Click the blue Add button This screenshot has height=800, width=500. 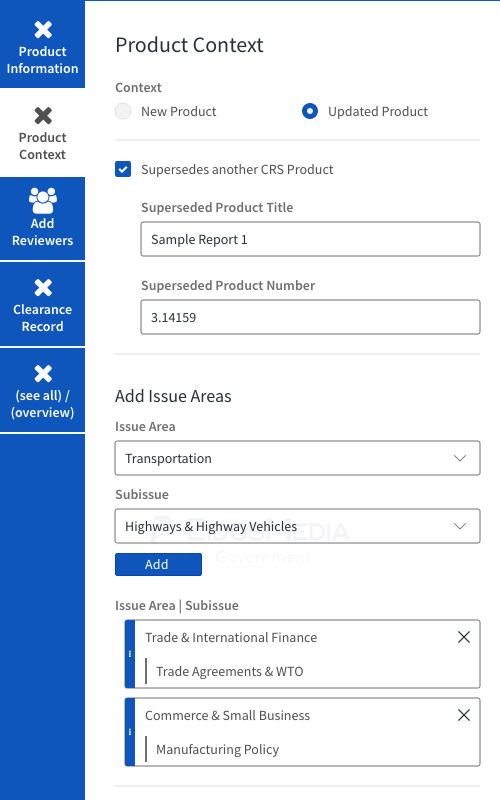158,564
